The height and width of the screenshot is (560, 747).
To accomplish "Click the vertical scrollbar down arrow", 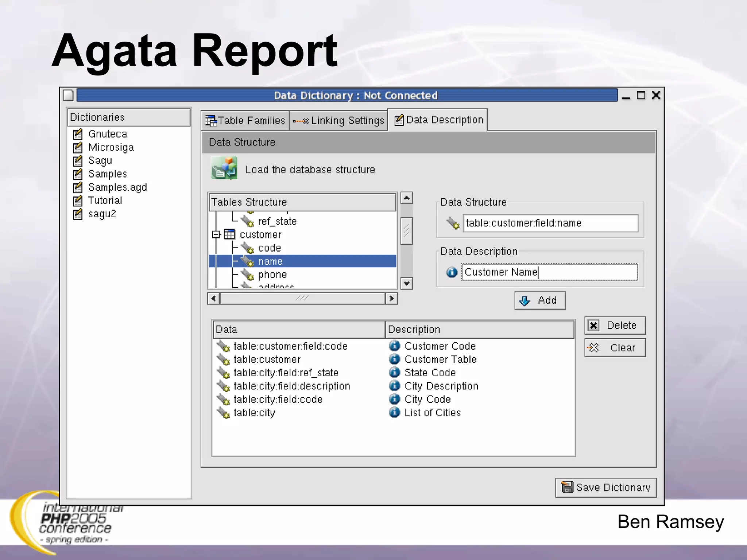I will (x=406, y=283).
